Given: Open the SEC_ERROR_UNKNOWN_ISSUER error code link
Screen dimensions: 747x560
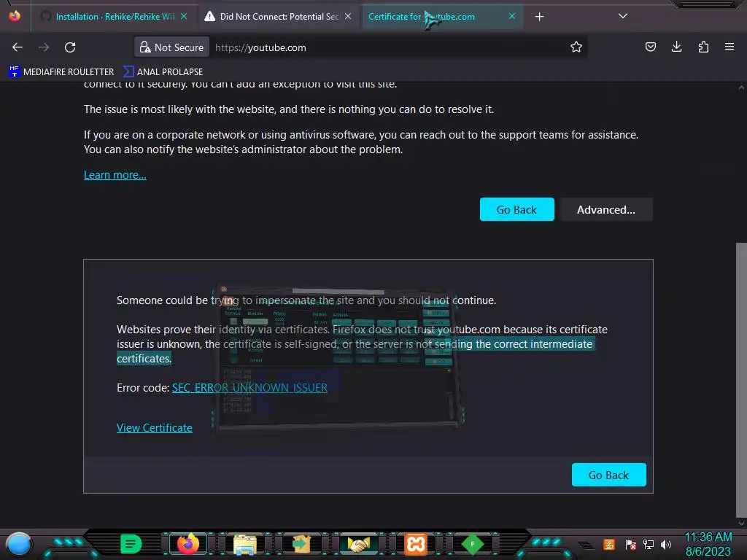Looking at the screenshot, I should [x=249, y=388].
